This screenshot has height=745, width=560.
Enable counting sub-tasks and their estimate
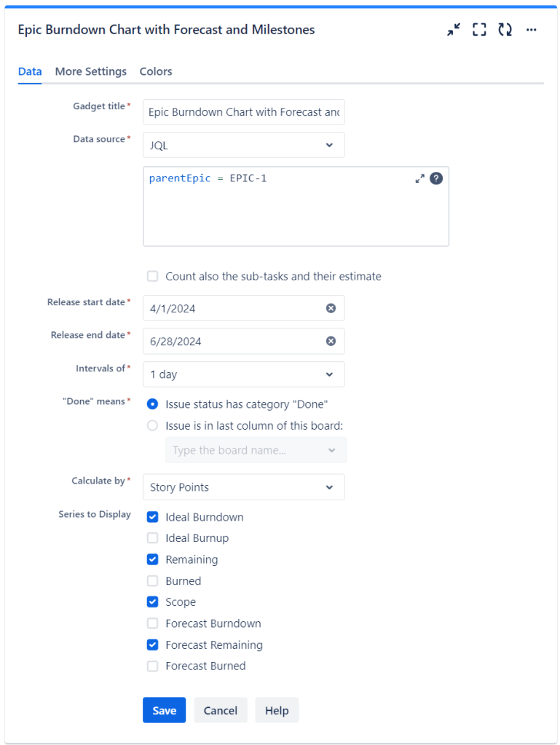(x=152, y=276)
